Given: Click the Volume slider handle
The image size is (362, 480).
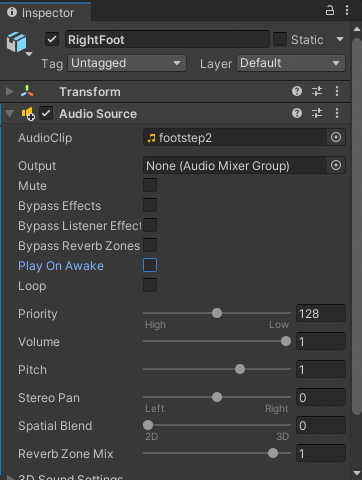Looking at the screenshot, I should (286, 341).
